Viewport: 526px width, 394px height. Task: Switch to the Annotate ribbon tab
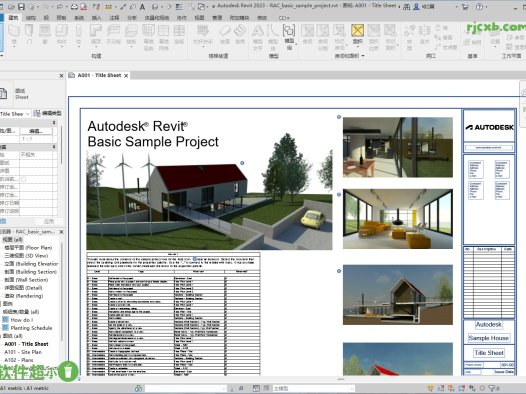click(x=114, y=18)
